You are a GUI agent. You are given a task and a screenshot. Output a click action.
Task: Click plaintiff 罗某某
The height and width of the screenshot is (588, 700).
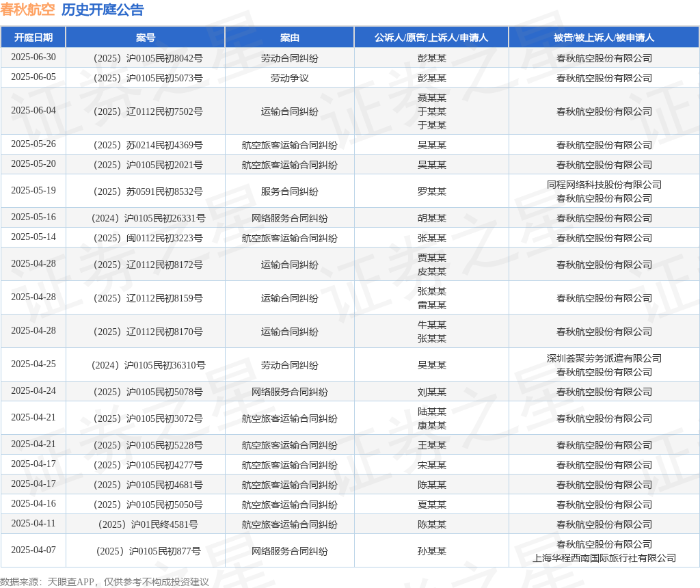(432, 191)
